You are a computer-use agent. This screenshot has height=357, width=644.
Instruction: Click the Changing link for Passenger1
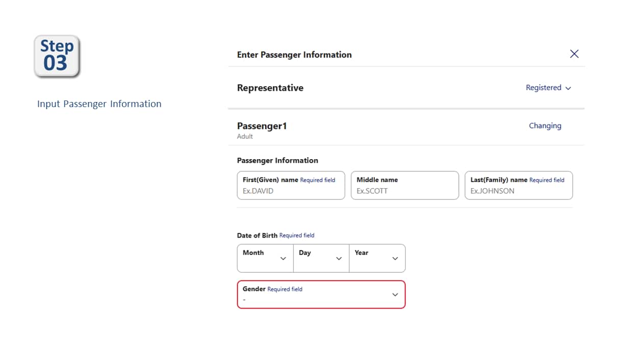click(545, 125)
